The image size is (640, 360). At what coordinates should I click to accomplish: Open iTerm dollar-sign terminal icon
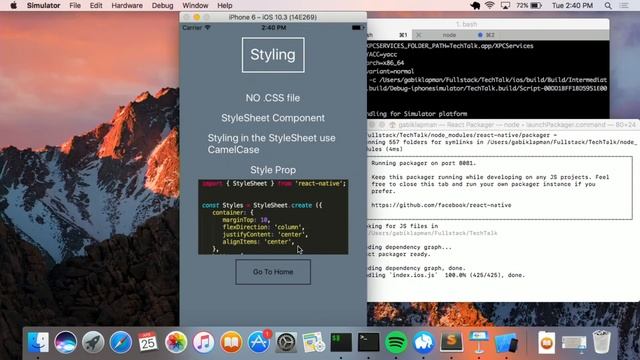click(x=341, y=342)
